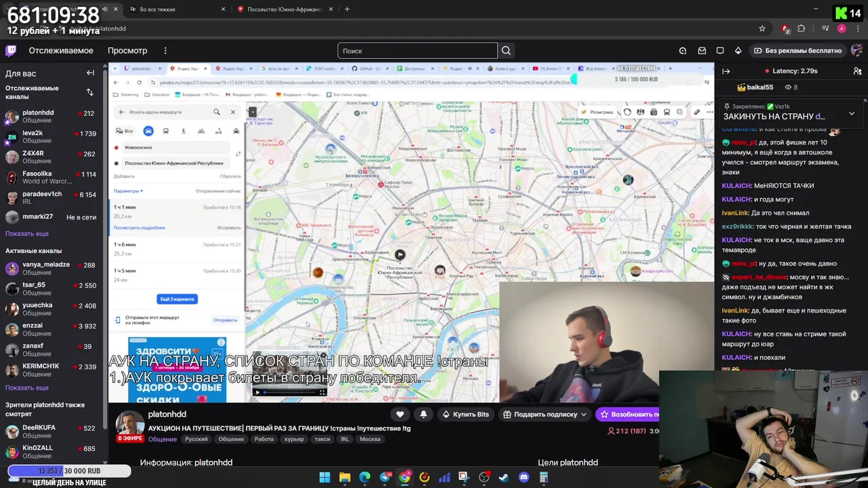Click 'Отправить' route to phone button
The height and width of the screenshot is (488, 868).
click(x=225, y=320)
